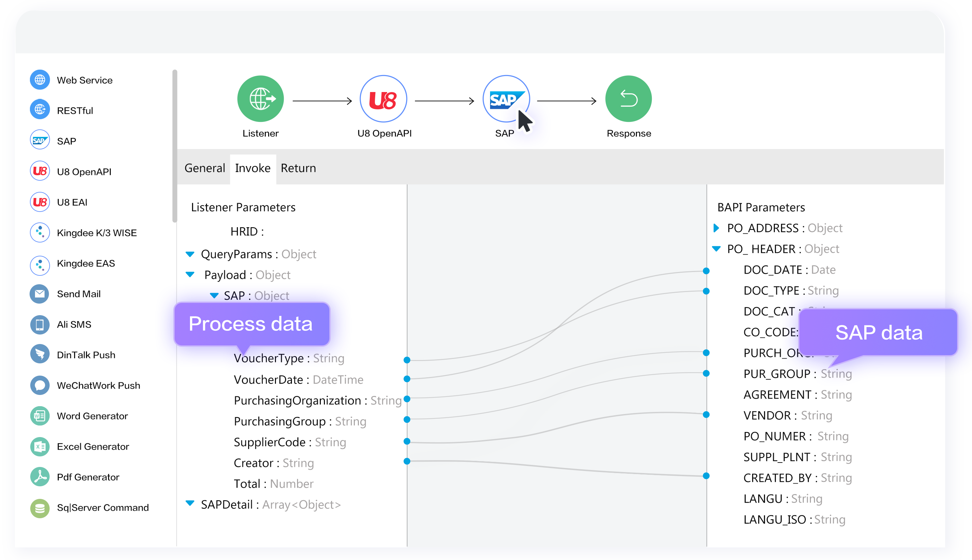Select the PO_NUMER : String parameter
This screenshot has width=972, height=560.
point(796,436)
